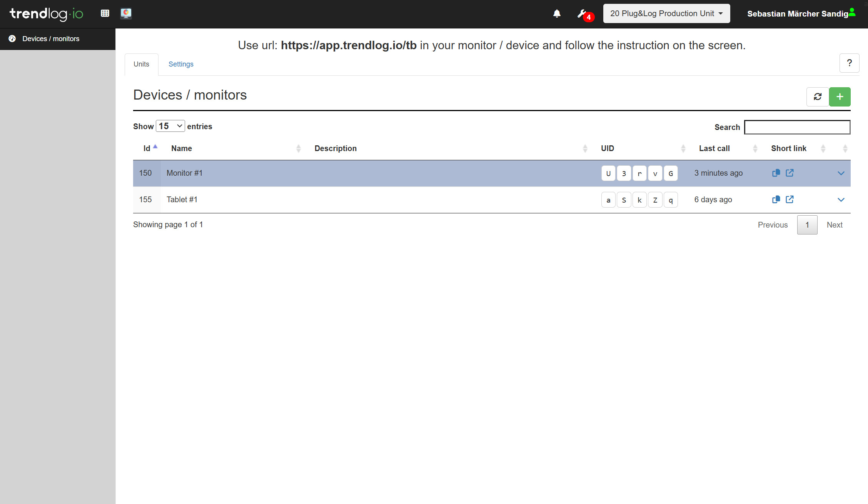Viewport: 868px width, 504px height.
Task: Open the help question mark button
Action: click(850, 63)
